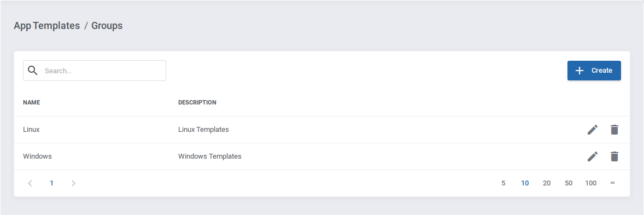Delete the Linux group with the trash icon
The width and height of the screenshot is (644, 215).
click(x=614, y=130)
